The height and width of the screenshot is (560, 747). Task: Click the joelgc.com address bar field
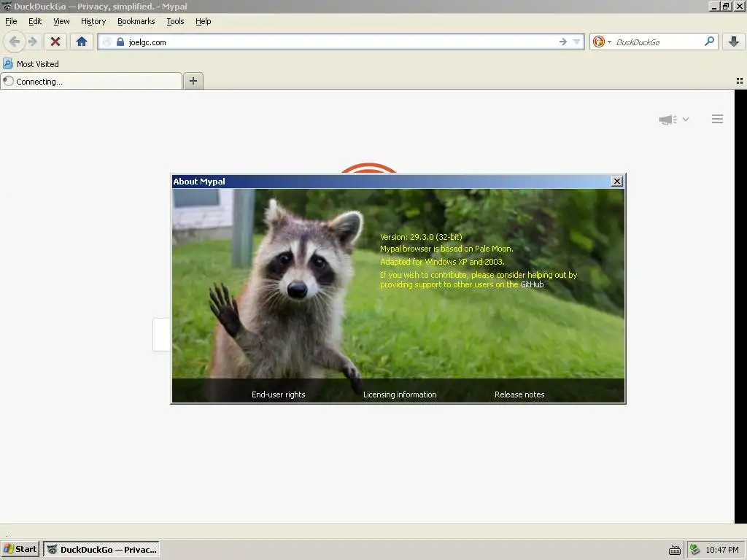click(341, 42)
